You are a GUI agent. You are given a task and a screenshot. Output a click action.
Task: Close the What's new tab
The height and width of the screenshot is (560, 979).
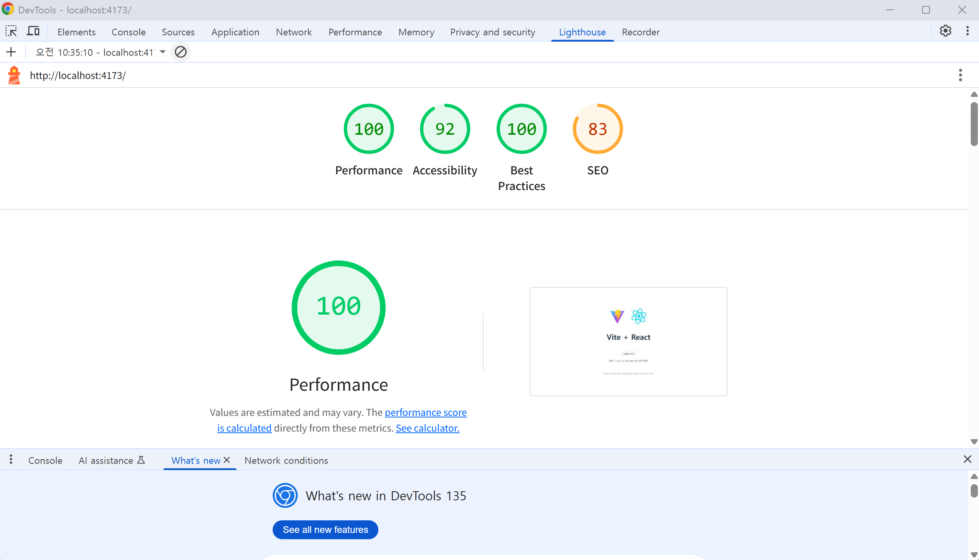(227, 460)
